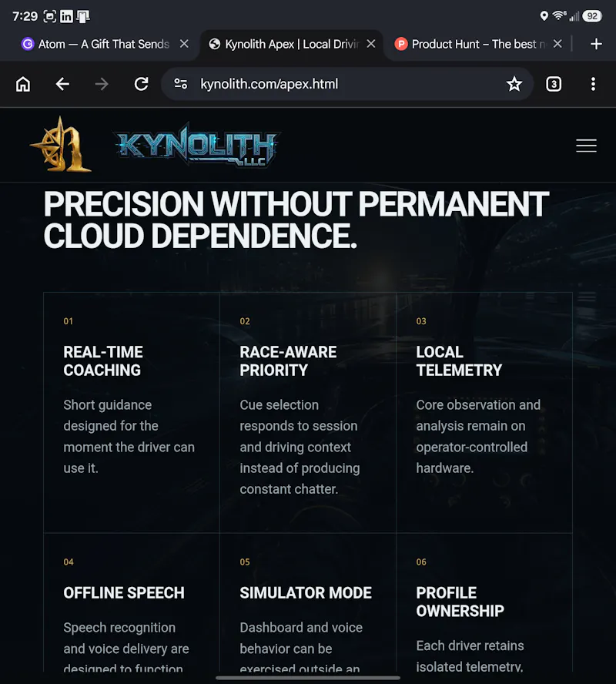This screenshot has height=684, width=616.
Task: Tap the battery indicator showing 92
Action: [x=592, y=16]
